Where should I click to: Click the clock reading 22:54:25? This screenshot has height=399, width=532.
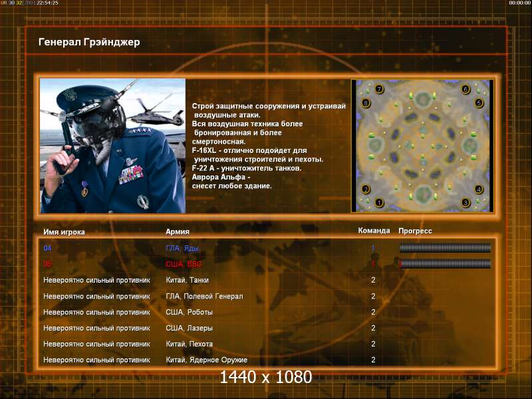(47, 3)
